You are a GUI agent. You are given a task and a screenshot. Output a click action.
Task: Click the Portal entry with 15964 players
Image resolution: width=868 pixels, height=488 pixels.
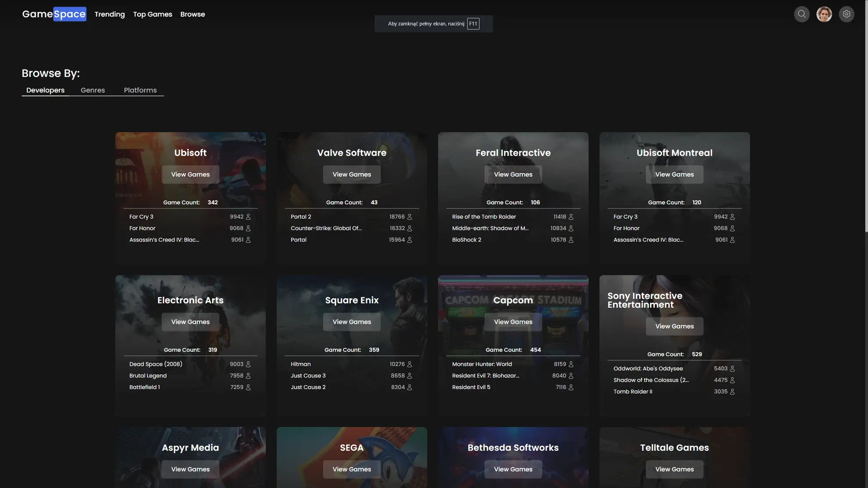(x=299, y=240)
